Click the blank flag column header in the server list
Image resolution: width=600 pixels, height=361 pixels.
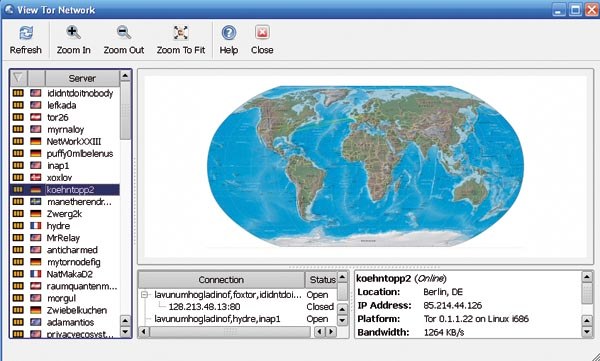[x=36, y=78]
